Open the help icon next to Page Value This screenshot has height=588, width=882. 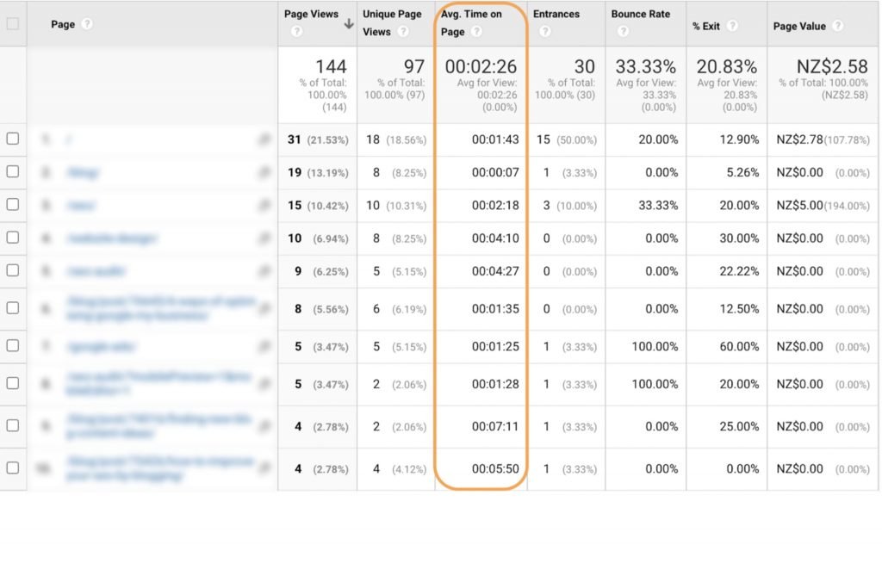(x=838, y=26)
